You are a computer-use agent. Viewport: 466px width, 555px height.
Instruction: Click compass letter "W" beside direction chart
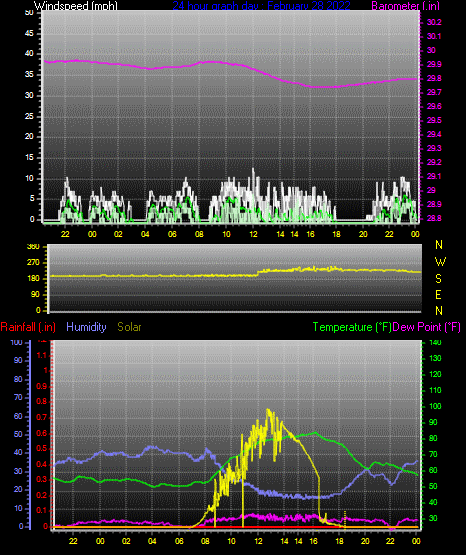(440, 262)
